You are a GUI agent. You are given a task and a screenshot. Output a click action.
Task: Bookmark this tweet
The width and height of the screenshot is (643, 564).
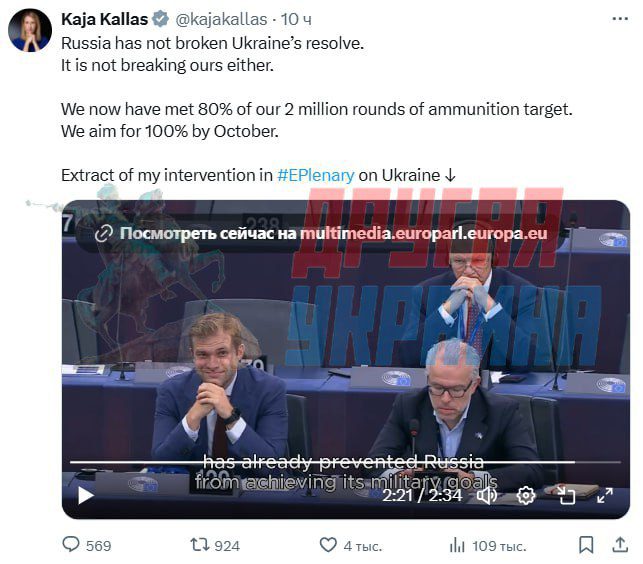tap(586, 545)
